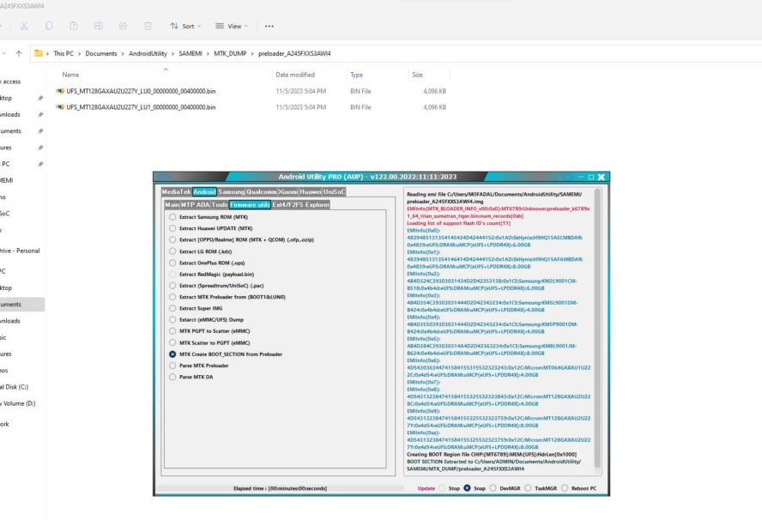This screenshot has height=532, width=762.
Task: Select the Reboot PC radio button
Action: click(565, 487)
